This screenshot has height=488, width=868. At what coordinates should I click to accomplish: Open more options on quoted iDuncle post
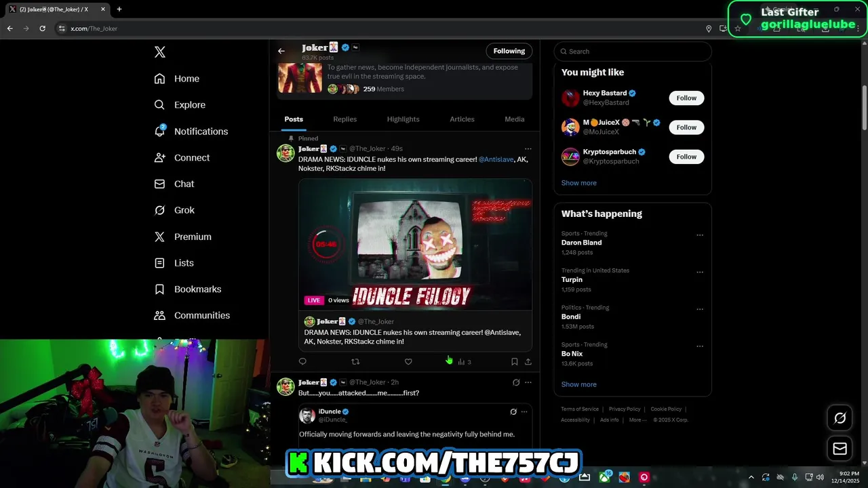coord(524,411)
